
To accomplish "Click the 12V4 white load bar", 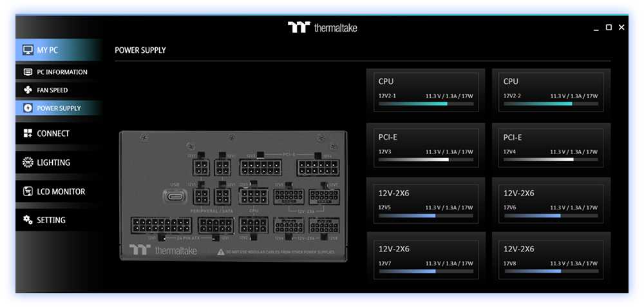I will (x=551, y=159).
